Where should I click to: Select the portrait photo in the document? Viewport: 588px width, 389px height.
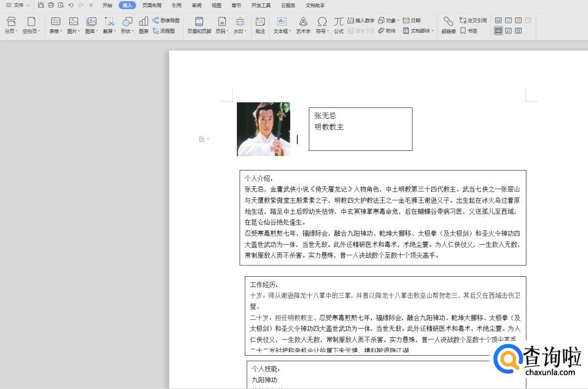click(x=264, y=129)
